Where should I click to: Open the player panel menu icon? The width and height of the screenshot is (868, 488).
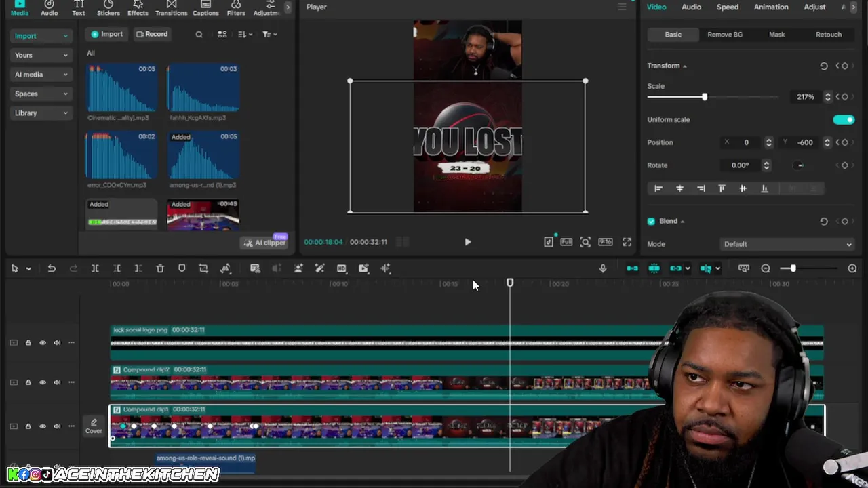pos(622,7)
